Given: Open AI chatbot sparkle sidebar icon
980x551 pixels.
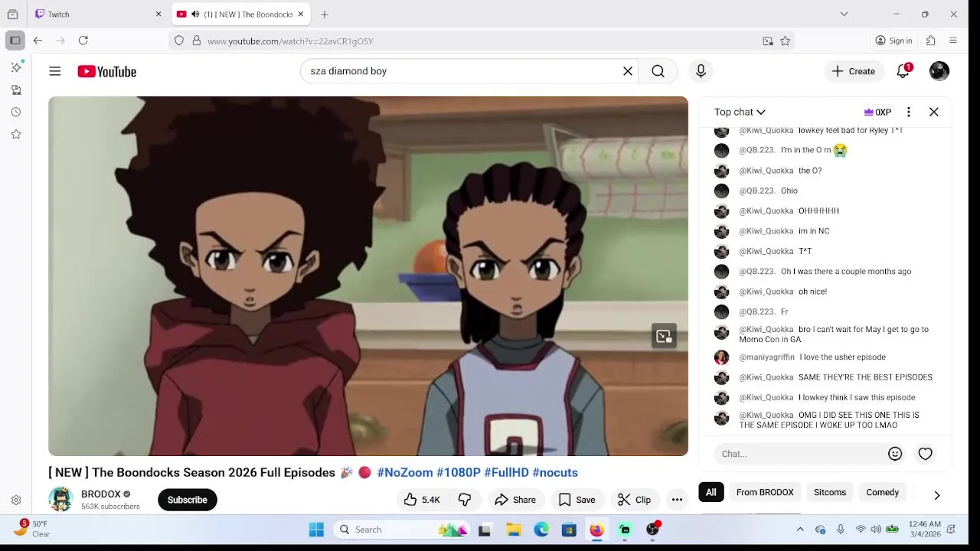Looking at the screenshot, I should point(16,67).
